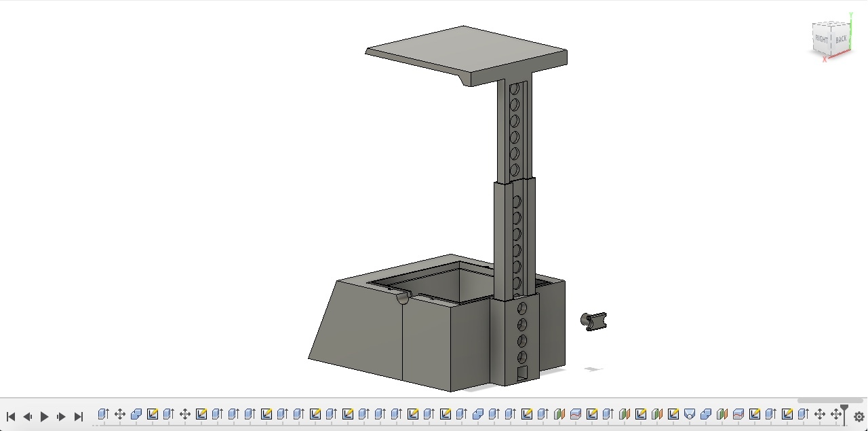
Task: Select the first Combine feature in timeline
Action: [x=136, y=414]
